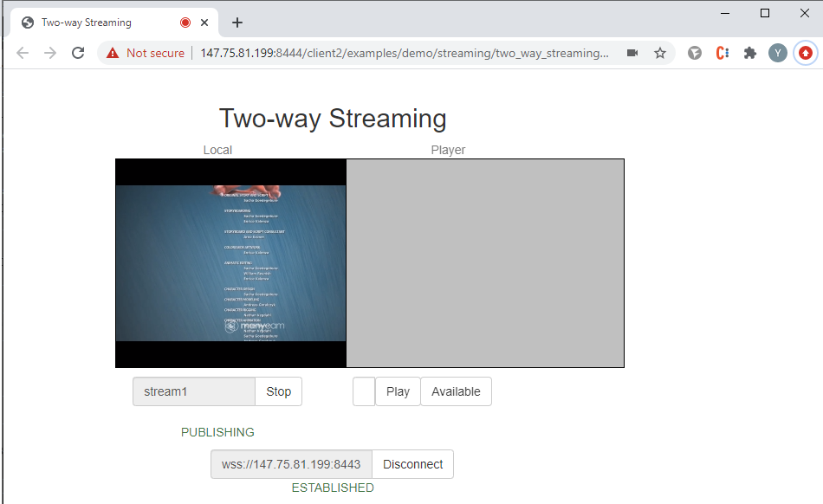Click the Not secure warning icon

click(113, 53)
